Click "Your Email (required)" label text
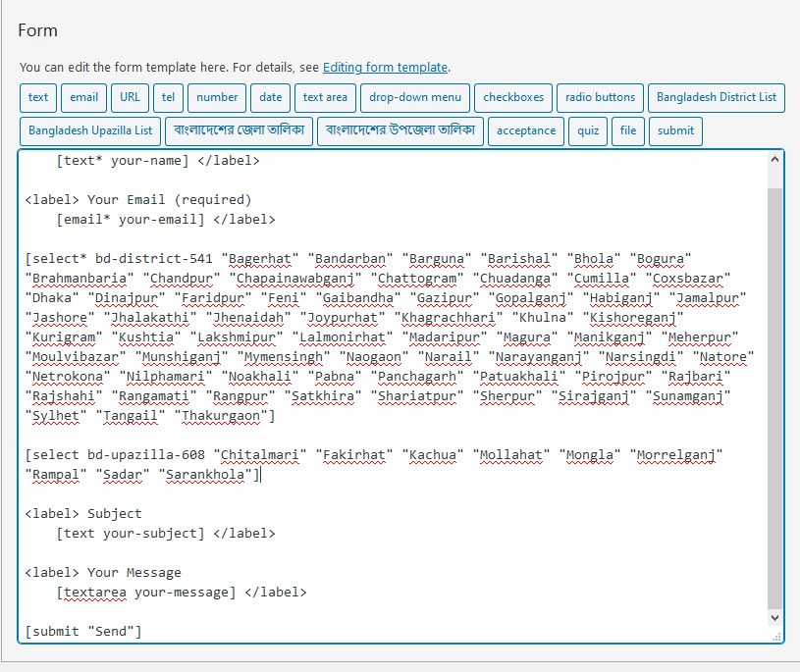The image size is (800, 672). pos(170,200)
